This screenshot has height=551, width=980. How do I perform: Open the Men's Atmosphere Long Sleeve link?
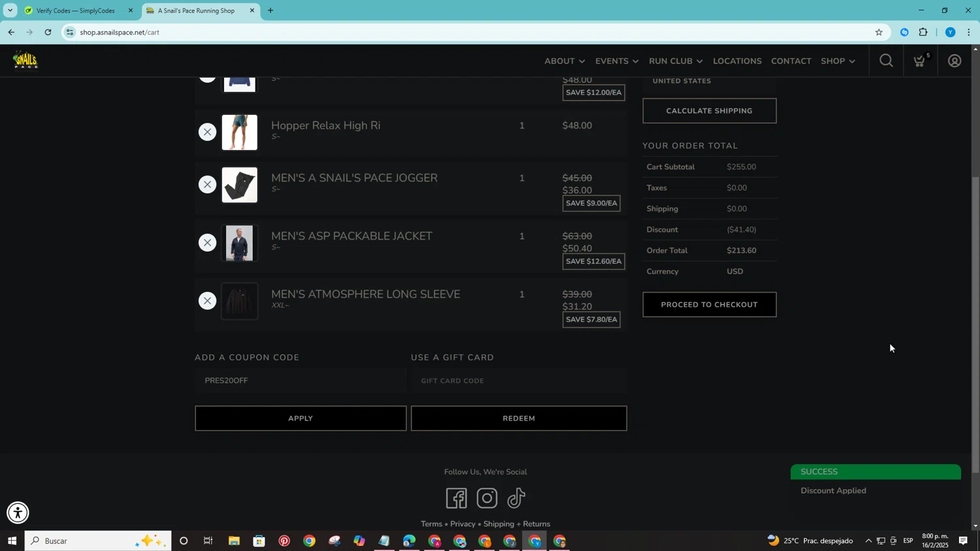coord(366,294)
